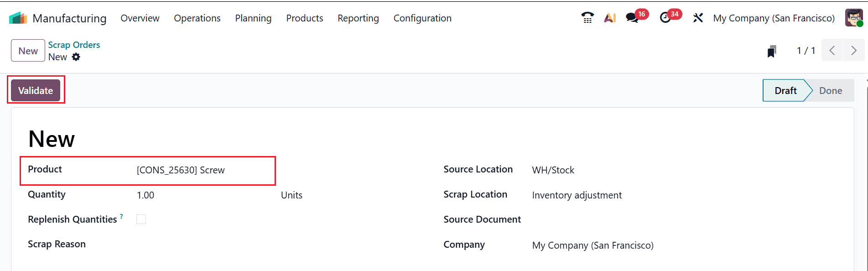
Task: Open the Planning menu
Action: [x=253, y=18]
